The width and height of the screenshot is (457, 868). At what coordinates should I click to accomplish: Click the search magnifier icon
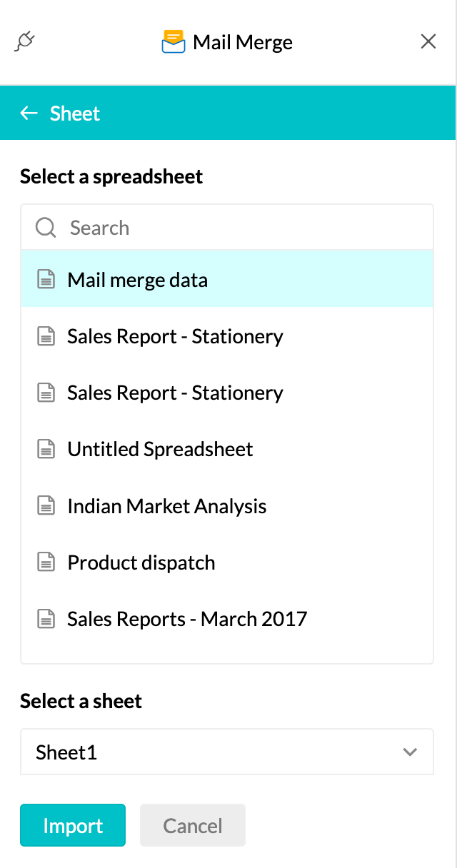(45, 227)
